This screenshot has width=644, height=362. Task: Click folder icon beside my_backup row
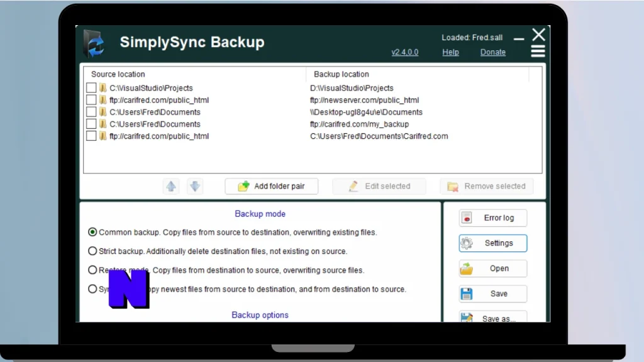[103, 124]
